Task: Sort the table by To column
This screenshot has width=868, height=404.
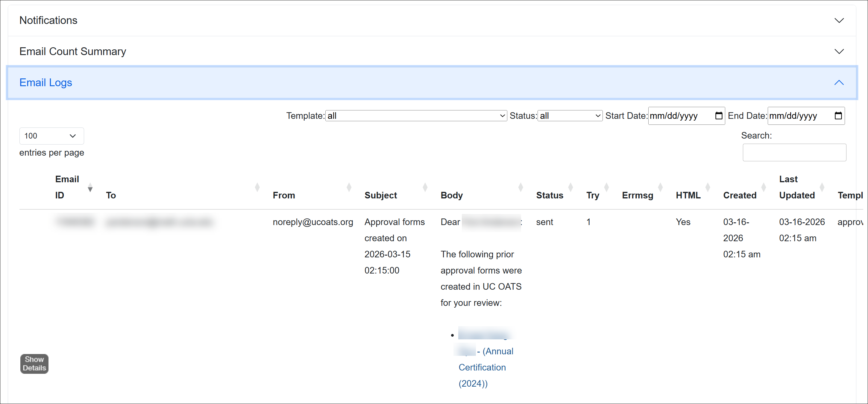Action: 257,187
